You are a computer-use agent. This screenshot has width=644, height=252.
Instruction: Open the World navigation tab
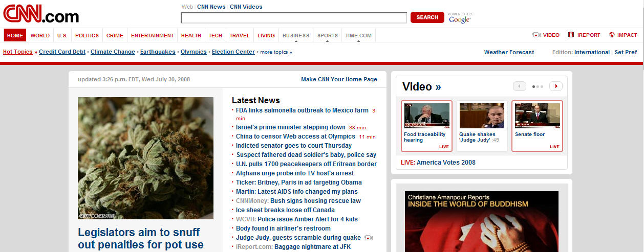[40, 36]
